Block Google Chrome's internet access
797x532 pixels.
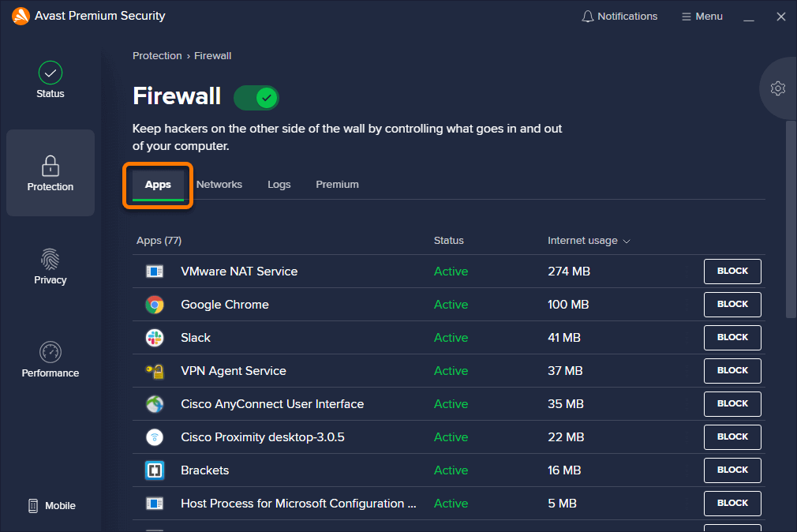[732, 304]
